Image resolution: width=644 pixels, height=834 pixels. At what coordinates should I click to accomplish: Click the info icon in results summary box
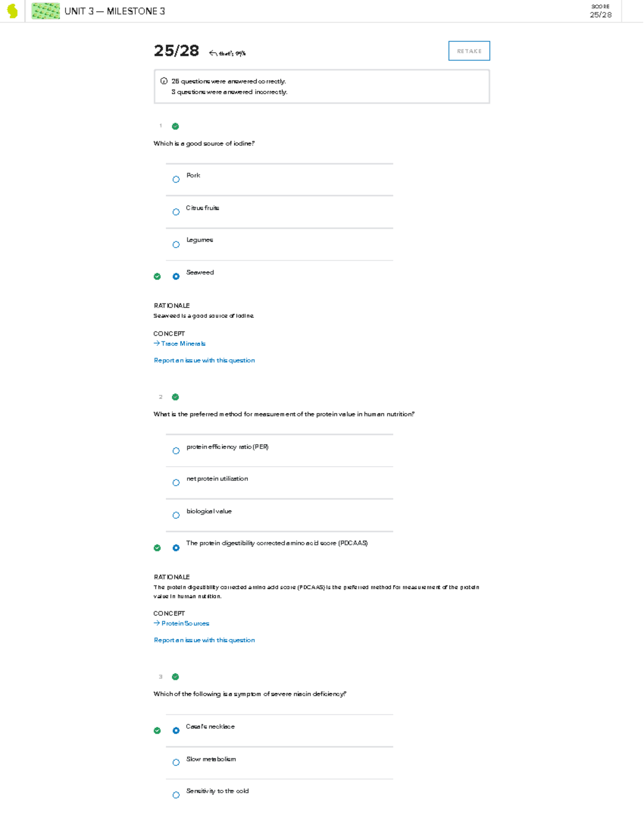164,81
